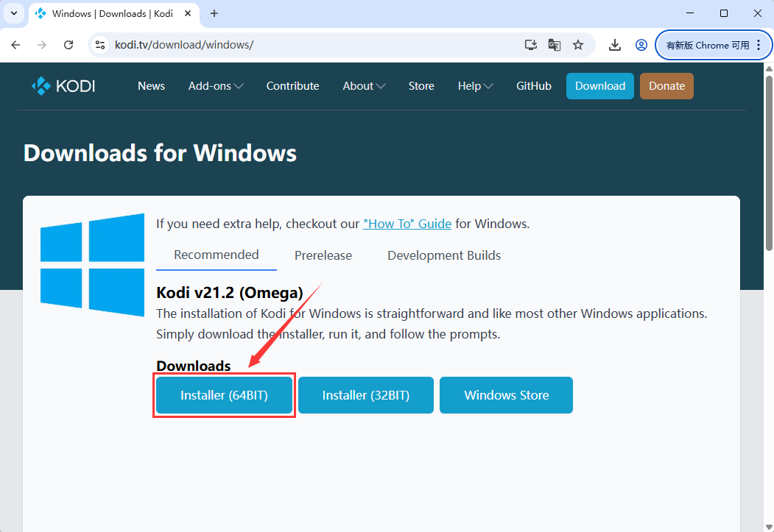Open site information icon in address bar
The width and height of the screenshot is (774, 532).
click(x=100, y=45)
